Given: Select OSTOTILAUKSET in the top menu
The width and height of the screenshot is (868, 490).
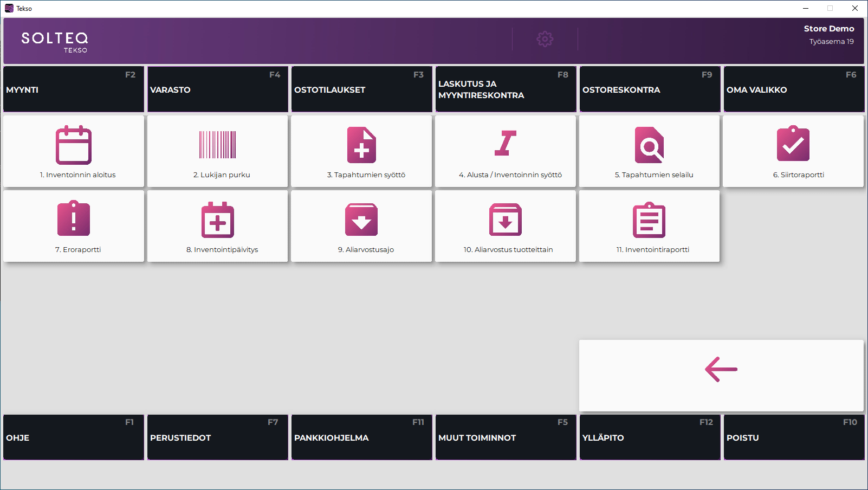Looking at the screenshot, I should (x=361, y=89).
